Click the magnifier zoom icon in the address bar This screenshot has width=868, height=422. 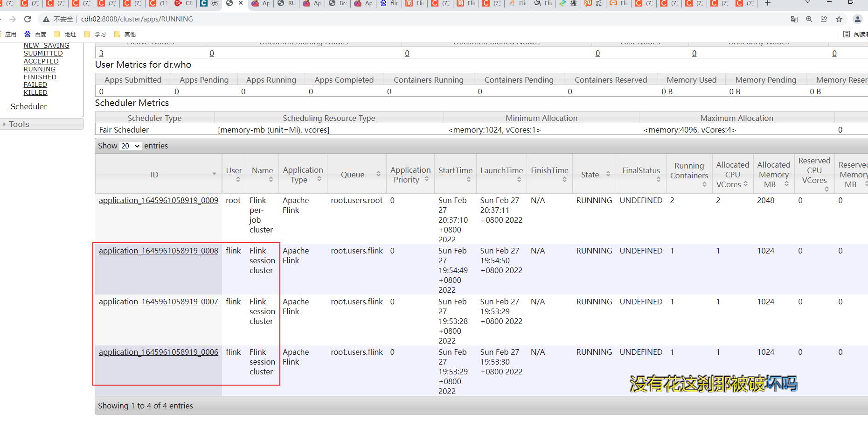click(x=809, y=19)
